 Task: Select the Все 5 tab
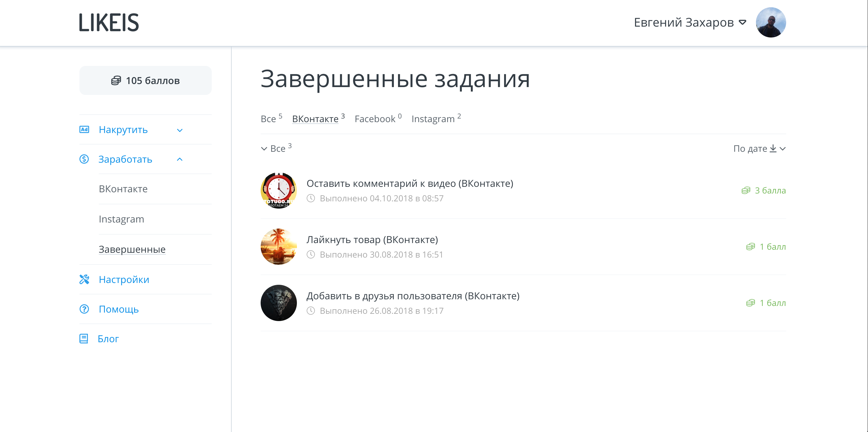click(269, 119)
